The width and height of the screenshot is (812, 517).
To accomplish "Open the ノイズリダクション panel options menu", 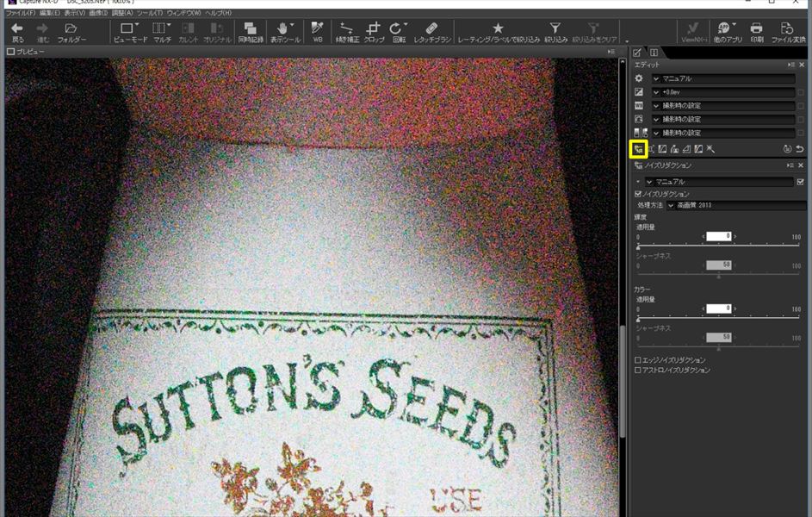I will coord(790,165).
